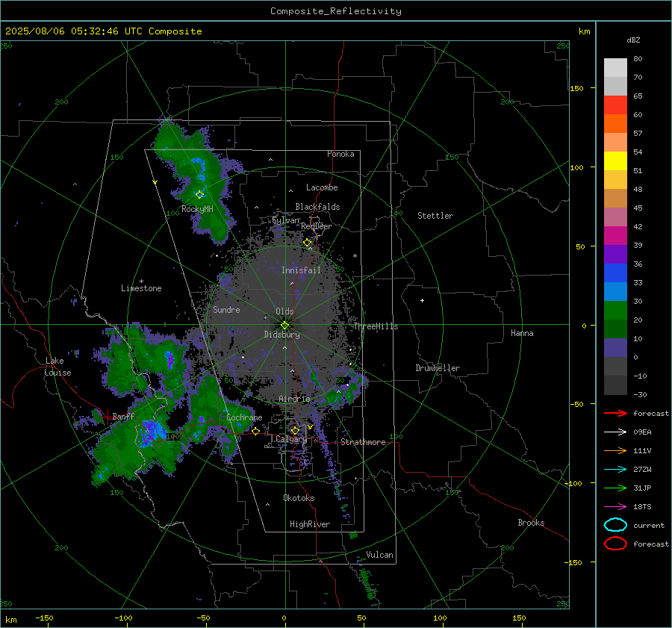
Task: Click the Airdrie city label
Action: coord(294,399)
